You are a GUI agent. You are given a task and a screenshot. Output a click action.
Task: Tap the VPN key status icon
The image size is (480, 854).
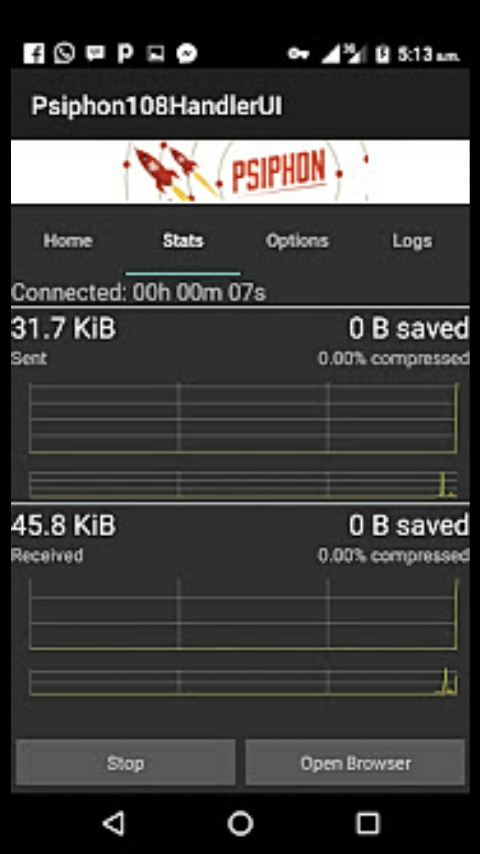click(x=299, y=54)
